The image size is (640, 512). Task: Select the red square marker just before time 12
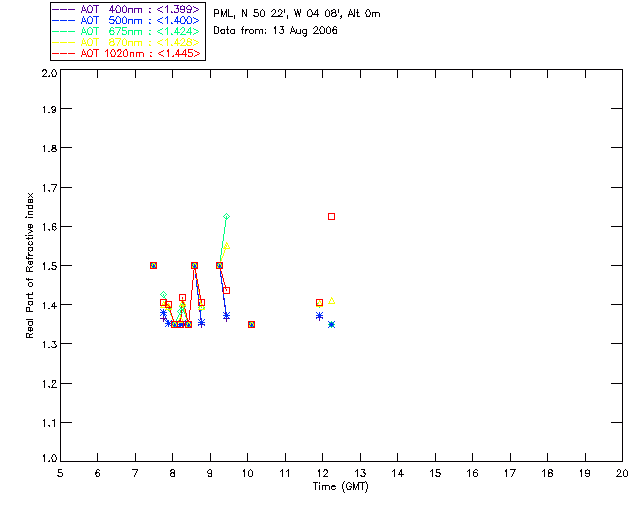point(320,303)
